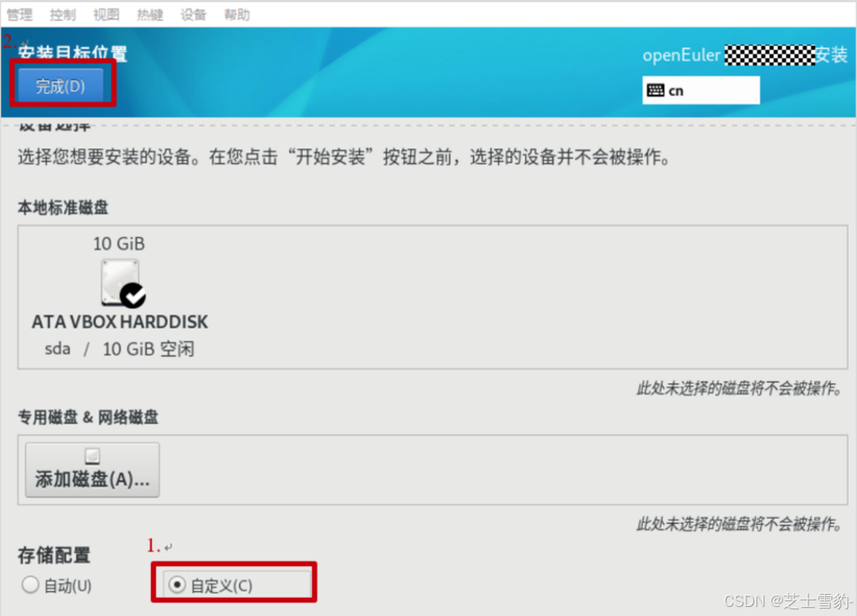
Task: Click the 存储配置 section heading
Action: [54, 555]
